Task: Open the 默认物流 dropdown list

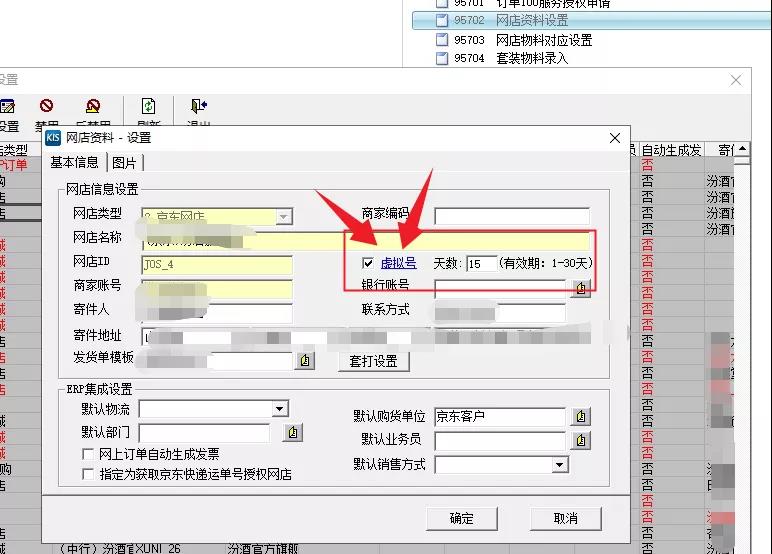Action: (x=280, y=409)
